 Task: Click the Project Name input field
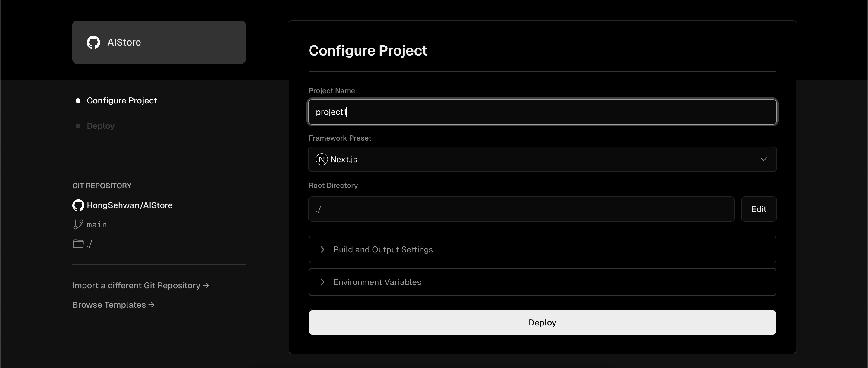pos(542,112)
